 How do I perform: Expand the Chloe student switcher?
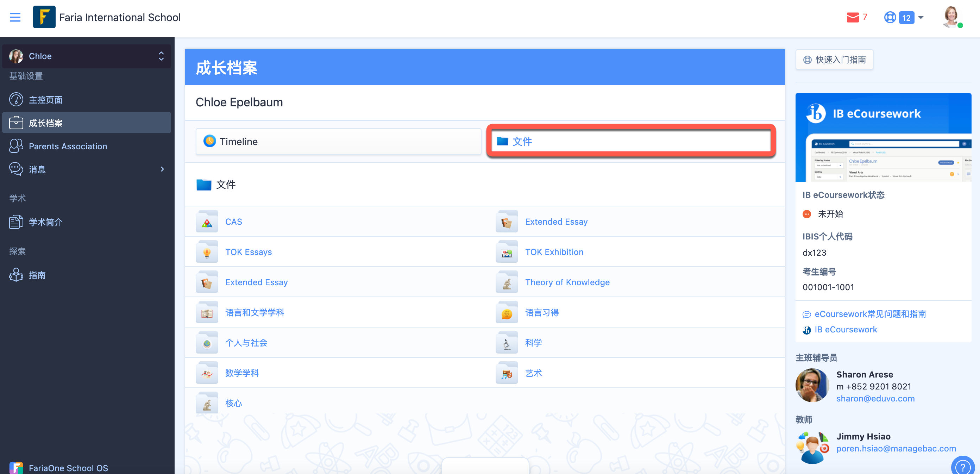87,56
